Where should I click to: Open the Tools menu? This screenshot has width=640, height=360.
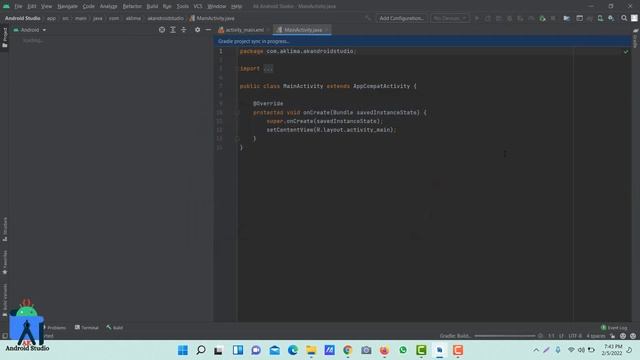182,6
